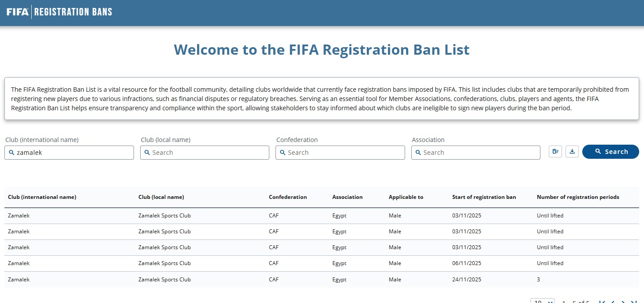Click the Club (international name) field containing zamalek
This screenshot has width=644, height=303.
(69, 153)
